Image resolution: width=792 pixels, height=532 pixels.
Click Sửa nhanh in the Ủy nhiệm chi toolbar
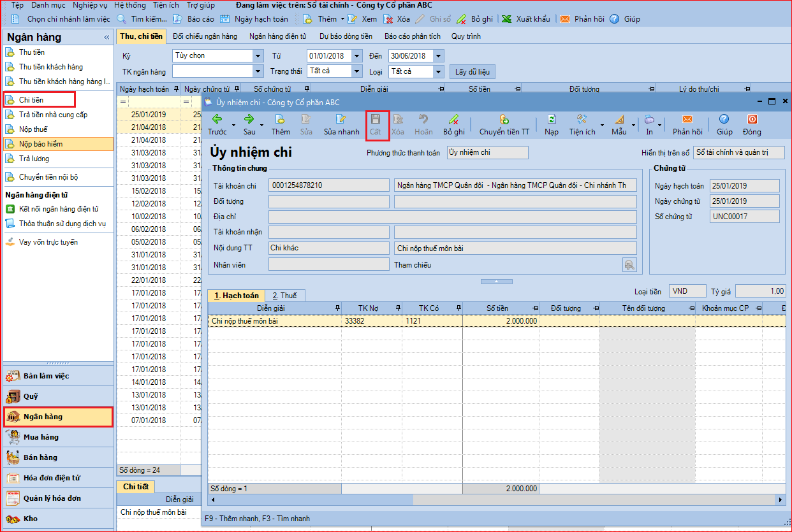(341, 124)
